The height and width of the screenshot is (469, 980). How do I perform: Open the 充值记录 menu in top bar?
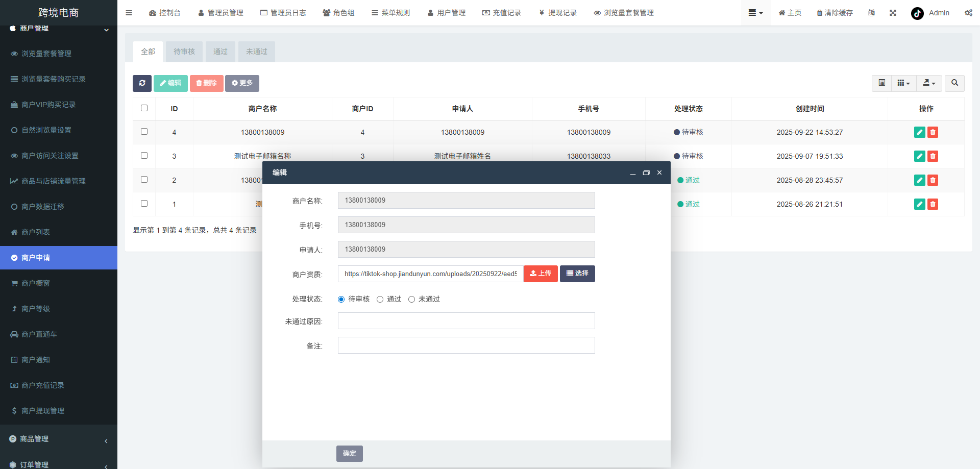click(502, 13)
